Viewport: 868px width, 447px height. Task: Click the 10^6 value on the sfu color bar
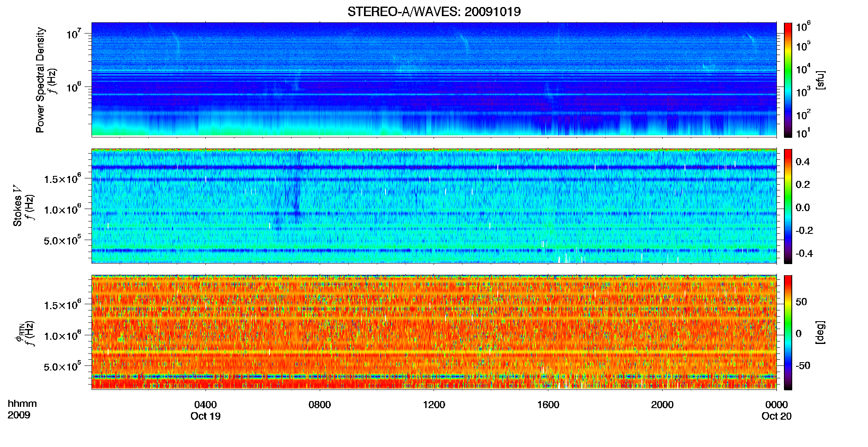803,27
